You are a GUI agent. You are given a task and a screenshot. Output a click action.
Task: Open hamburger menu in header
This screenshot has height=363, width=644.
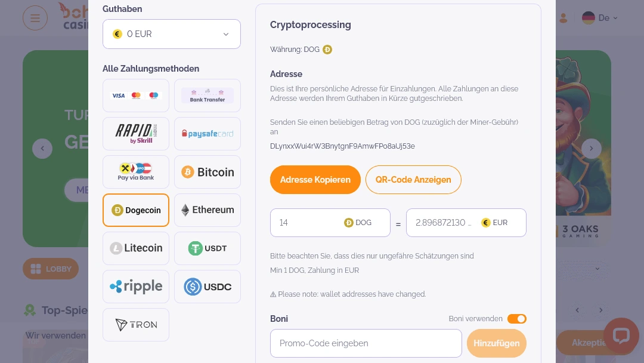click(x=35, y=18)
